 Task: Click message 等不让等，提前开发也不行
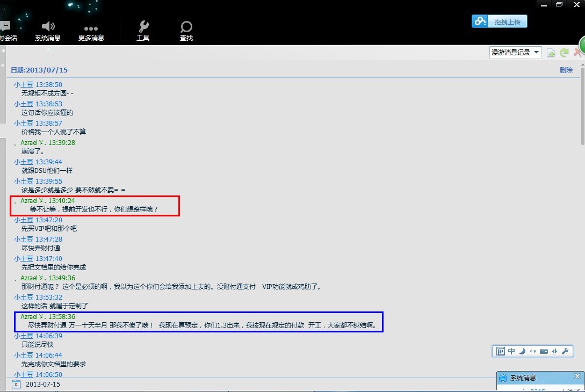[93, 209]
